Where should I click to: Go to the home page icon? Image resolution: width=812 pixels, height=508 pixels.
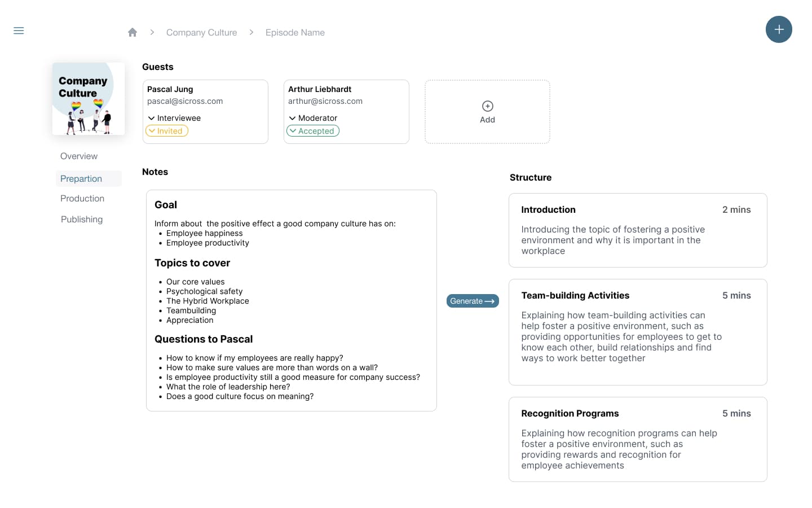[133, 32]
